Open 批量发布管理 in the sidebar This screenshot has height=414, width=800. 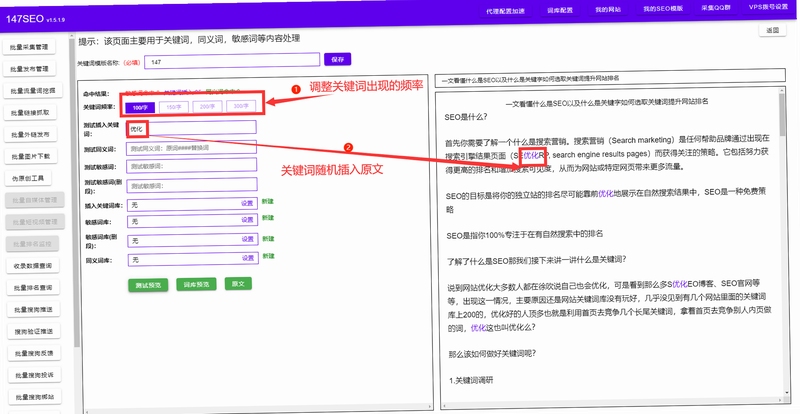pyautogui.click(x=29, y=69)
